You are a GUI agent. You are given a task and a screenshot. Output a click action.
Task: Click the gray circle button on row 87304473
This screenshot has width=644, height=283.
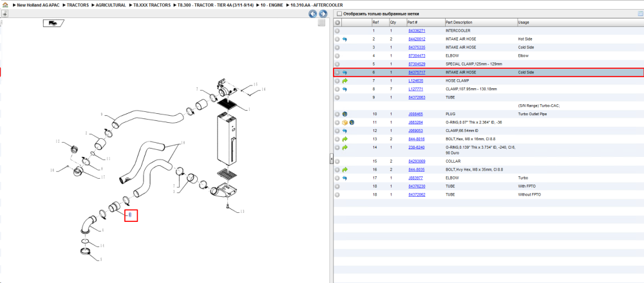click(x=337, y=56)
